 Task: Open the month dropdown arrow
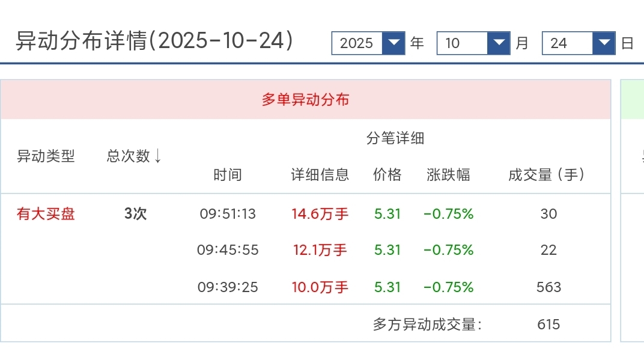499,43
